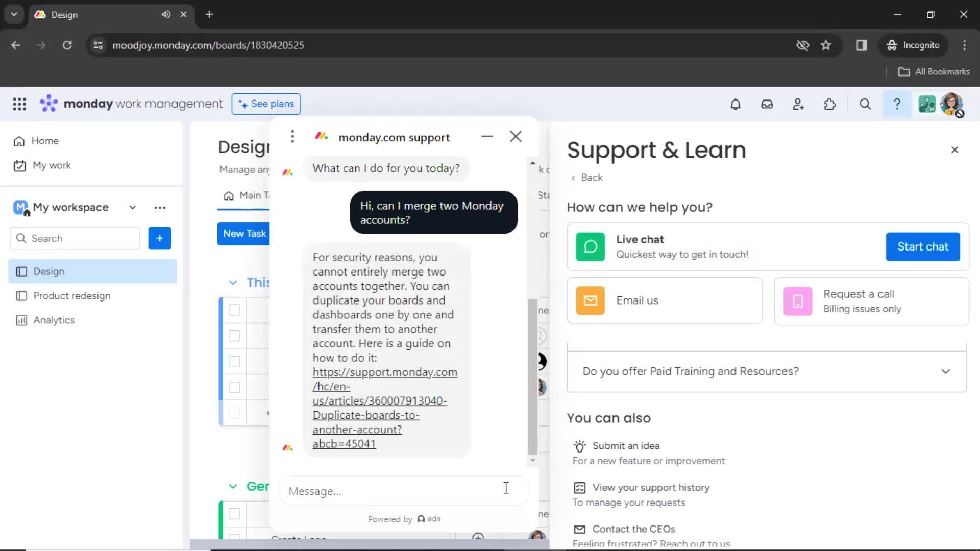Click the message input field
The height and width of the screenshot is (551, 980).
[x=397, y=491]
